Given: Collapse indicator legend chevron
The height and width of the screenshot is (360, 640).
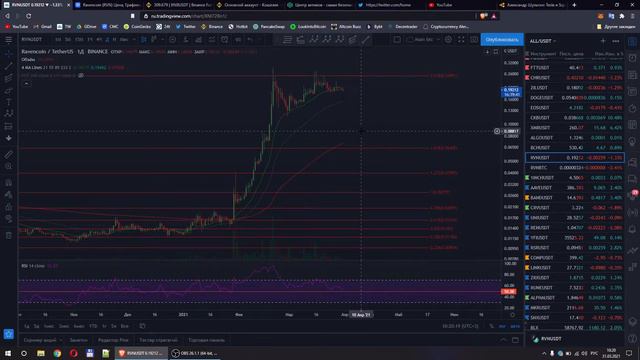Looking at the screenshot, I should (x=26, y=84).
